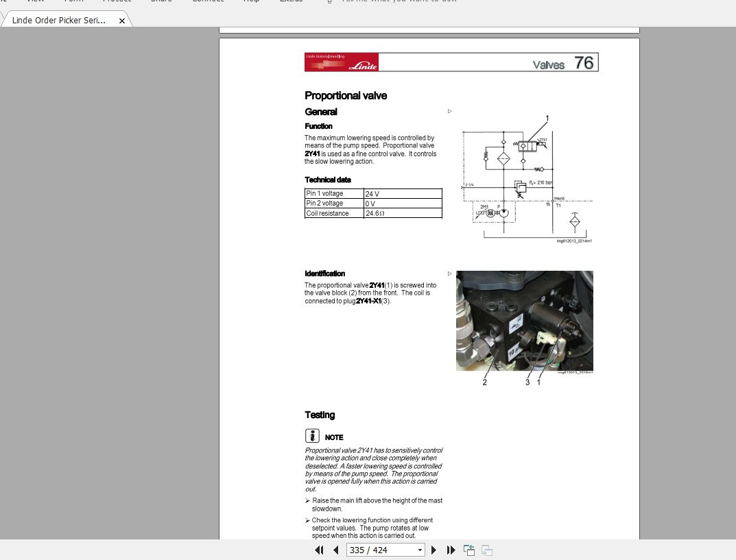Click callout number 2 under the photo

[x=485, y=382]
